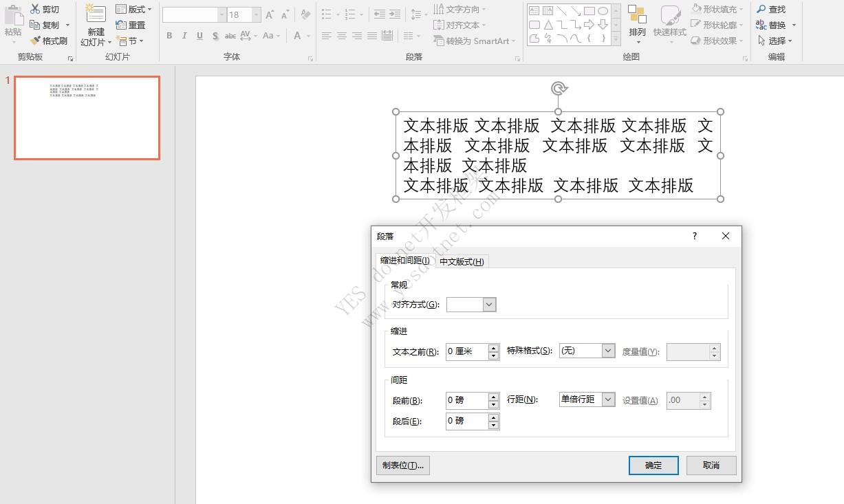Click the 确定 OK button
Image resolution: width=844 pixels, height=504 pixels.
click(x=653, y=465)
